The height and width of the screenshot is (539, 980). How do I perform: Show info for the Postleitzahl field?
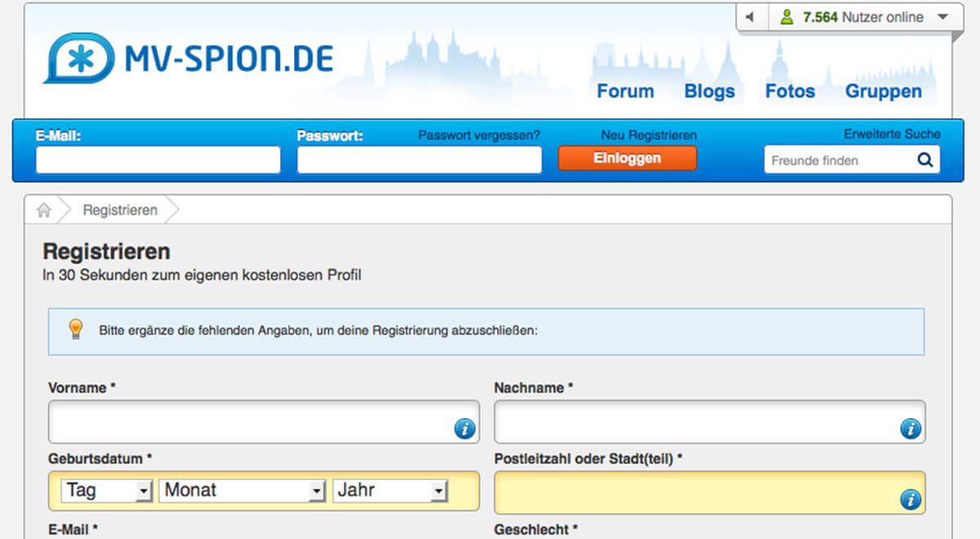point(911,499)
